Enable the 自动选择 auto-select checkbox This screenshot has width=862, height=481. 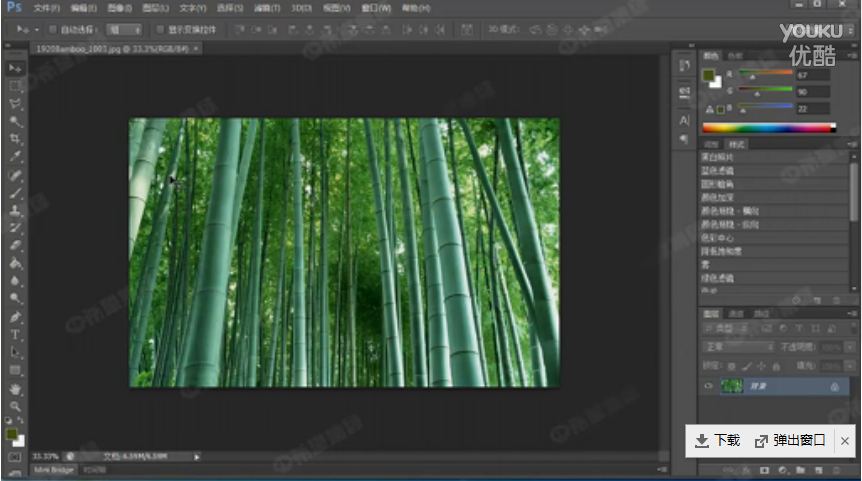[x=52, y=30]
